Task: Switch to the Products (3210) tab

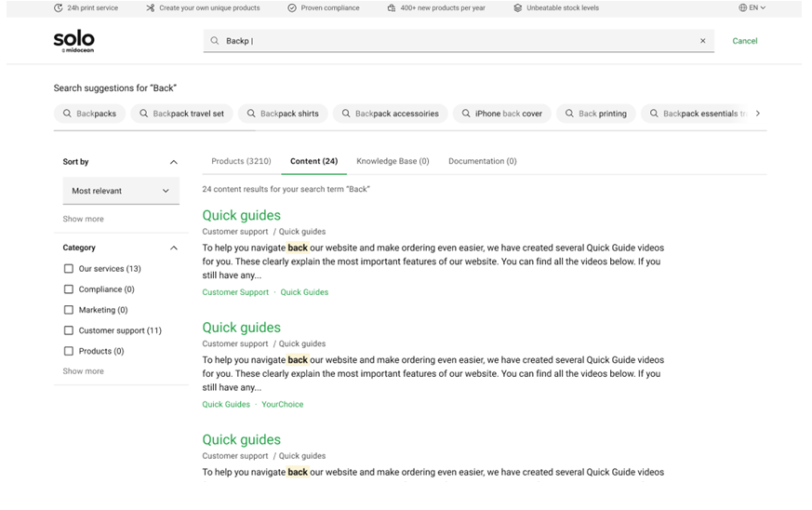Action: pos(241,161)
